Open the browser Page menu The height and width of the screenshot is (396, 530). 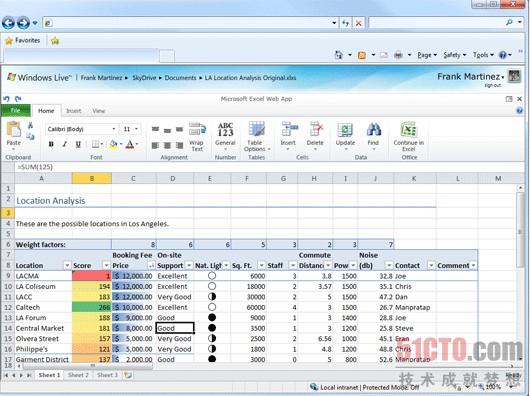(427, 55)
